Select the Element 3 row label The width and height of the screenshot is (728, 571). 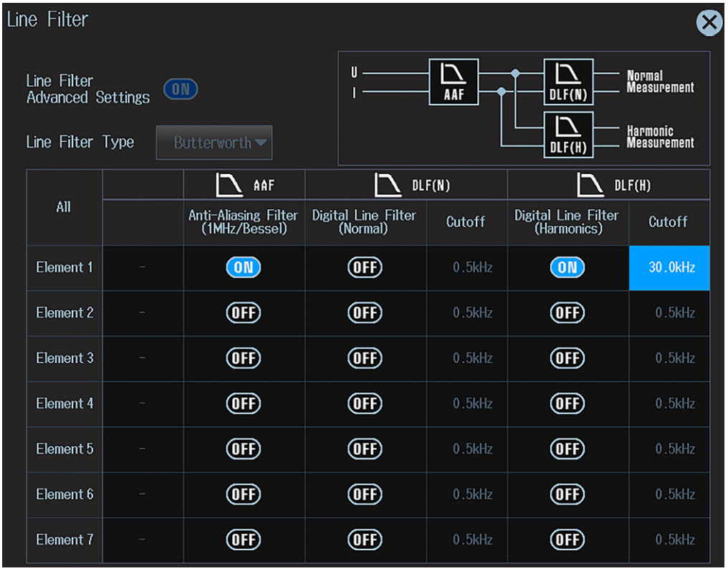click(x=64, y=358)
